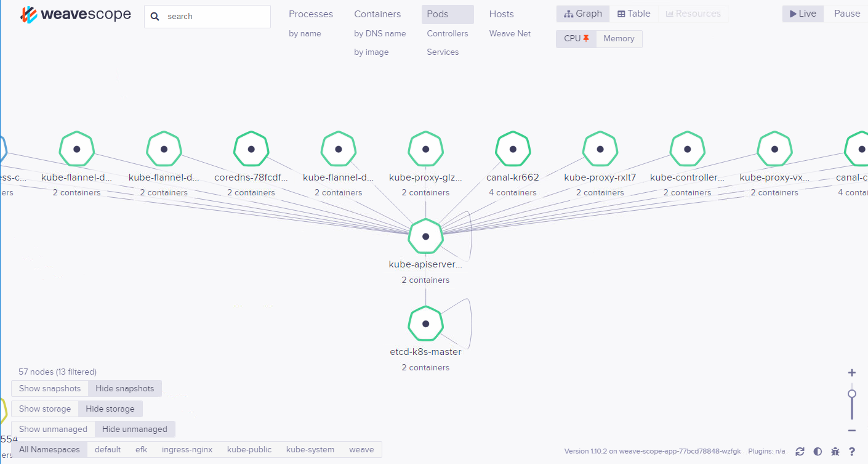Screen dimensions: 868x464
Task: Click the debug bug icon
Action: tap(835, 451)
